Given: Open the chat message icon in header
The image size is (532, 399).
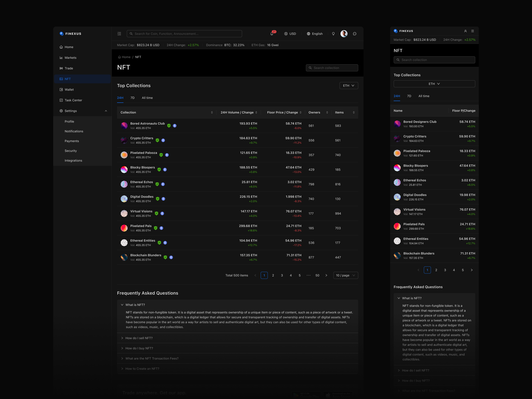Looking at the screenshot, I should 354,34.
